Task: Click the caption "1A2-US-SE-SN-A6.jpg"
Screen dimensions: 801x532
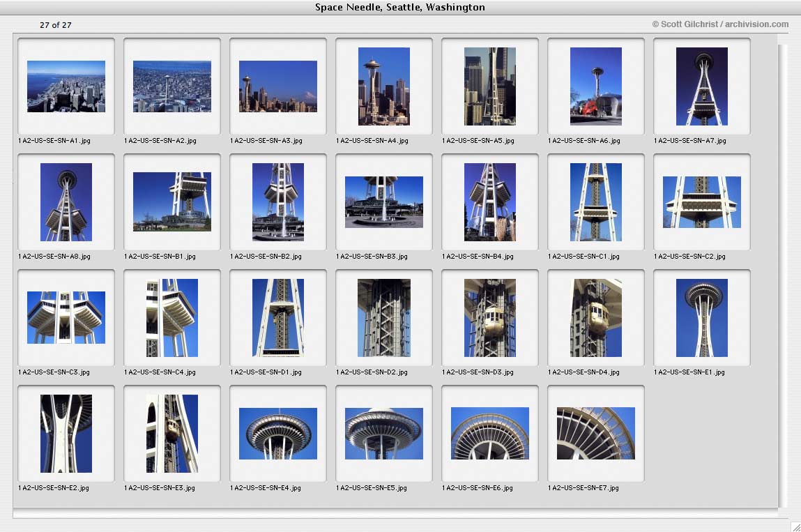Action: pyautogui.click(x=584, y=141)
